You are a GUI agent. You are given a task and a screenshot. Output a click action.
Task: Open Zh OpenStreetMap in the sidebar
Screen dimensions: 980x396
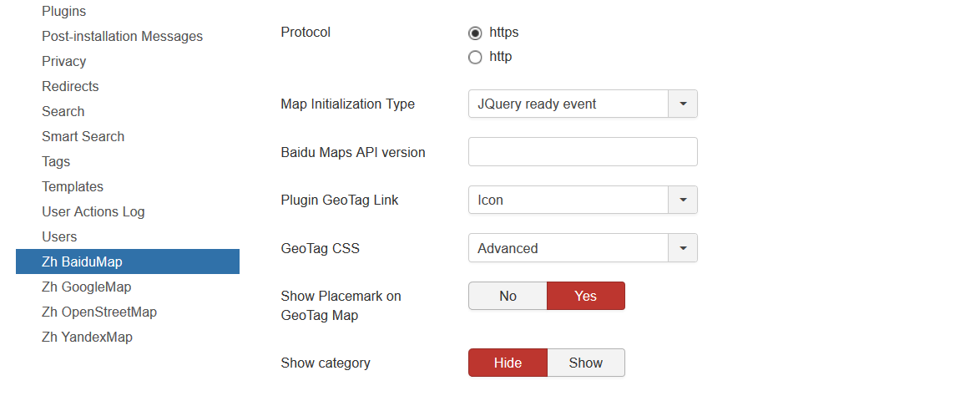pyautogui.click(x=99, y=312)
